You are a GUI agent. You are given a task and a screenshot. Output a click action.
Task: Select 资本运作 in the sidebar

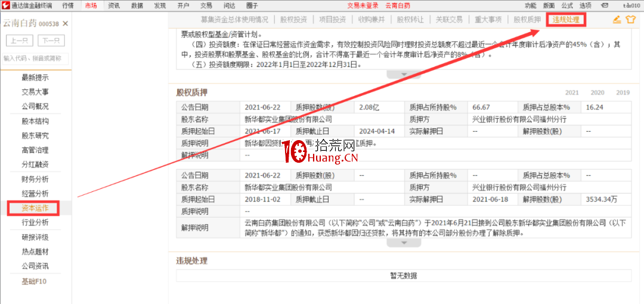tap(35, 208)
